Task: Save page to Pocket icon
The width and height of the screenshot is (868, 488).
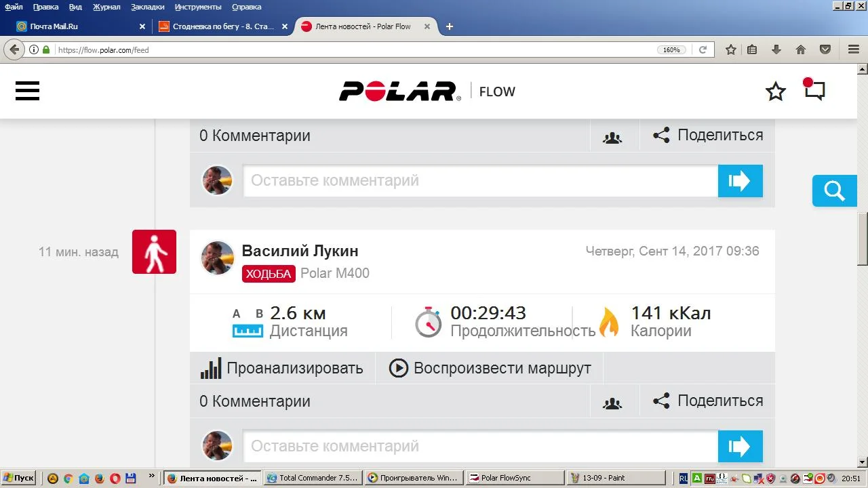Action: click(825, 49)
